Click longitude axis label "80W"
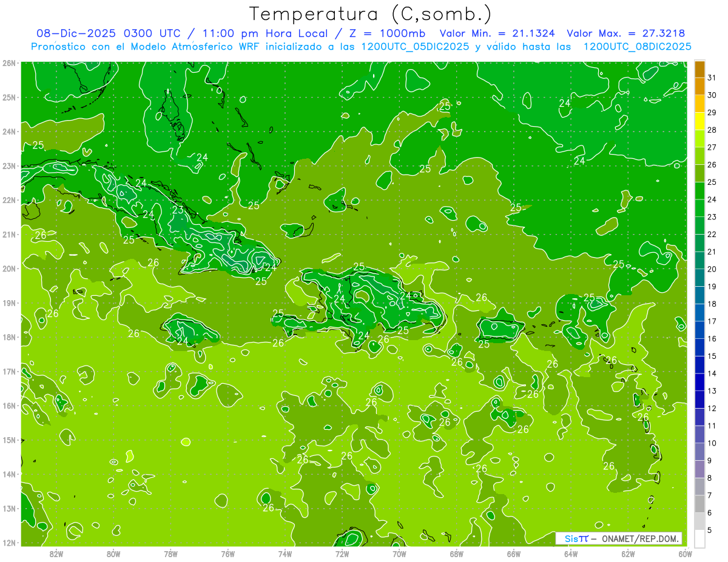Viewport: 728px width, 562px height. tap(113, 554)
